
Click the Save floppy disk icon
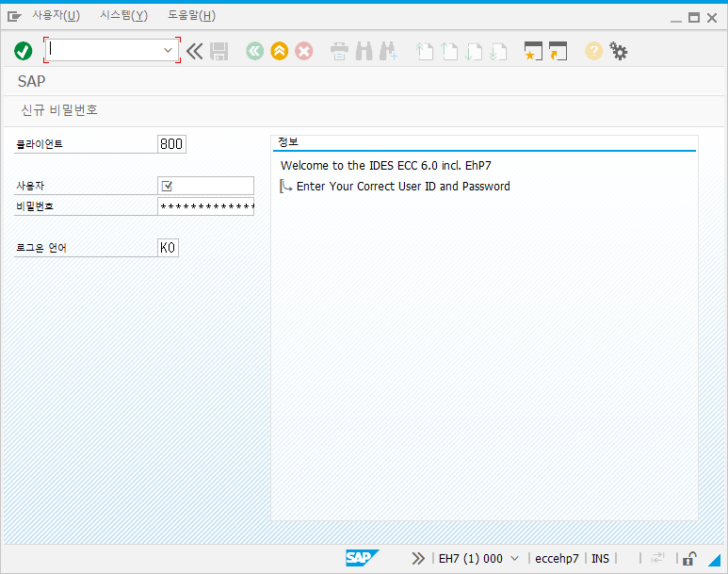[218, 51]
